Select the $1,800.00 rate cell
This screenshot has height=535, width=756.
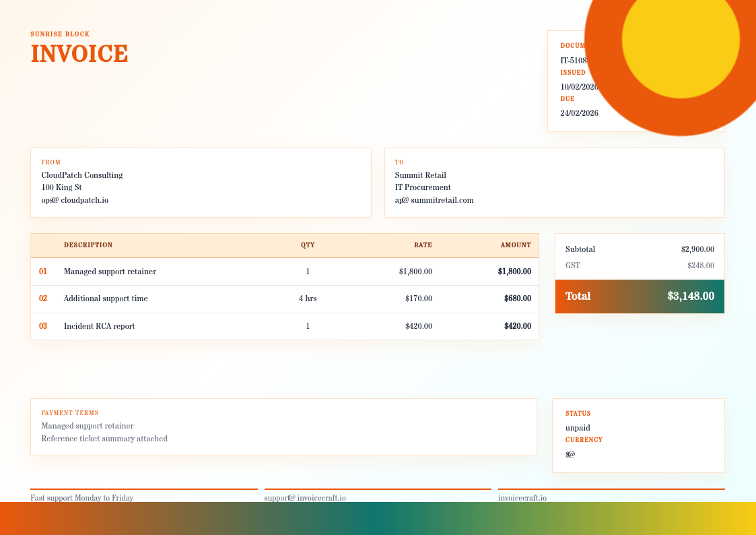(x=415, y=272)
